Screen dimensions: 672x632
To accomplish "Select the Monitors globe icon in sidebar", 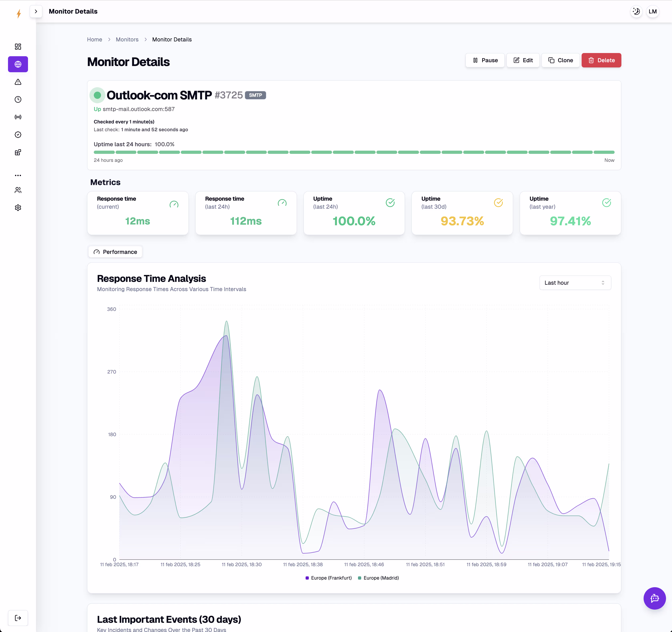I will pyautogui.click(x=18, y=64).
